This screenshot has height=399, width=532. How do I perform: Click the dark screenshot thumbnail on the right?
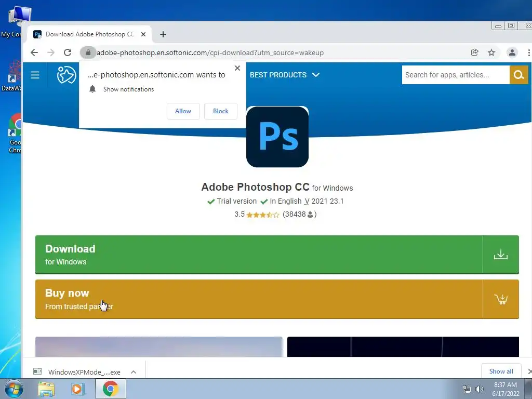point(403,347)
